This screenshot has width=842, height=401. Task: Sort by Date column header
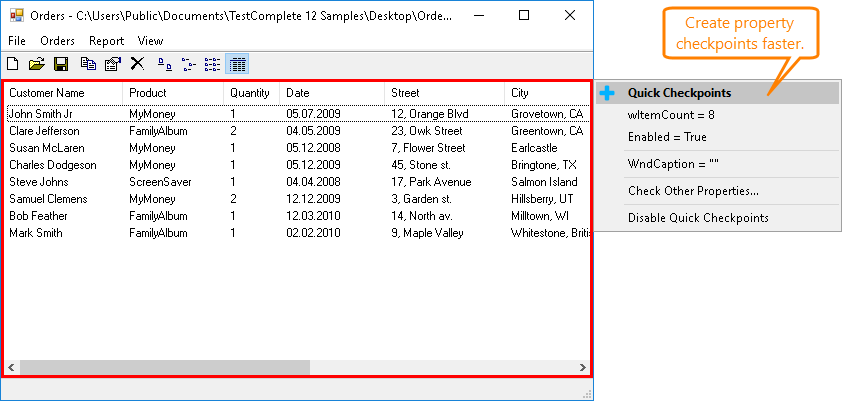[332, 93]
